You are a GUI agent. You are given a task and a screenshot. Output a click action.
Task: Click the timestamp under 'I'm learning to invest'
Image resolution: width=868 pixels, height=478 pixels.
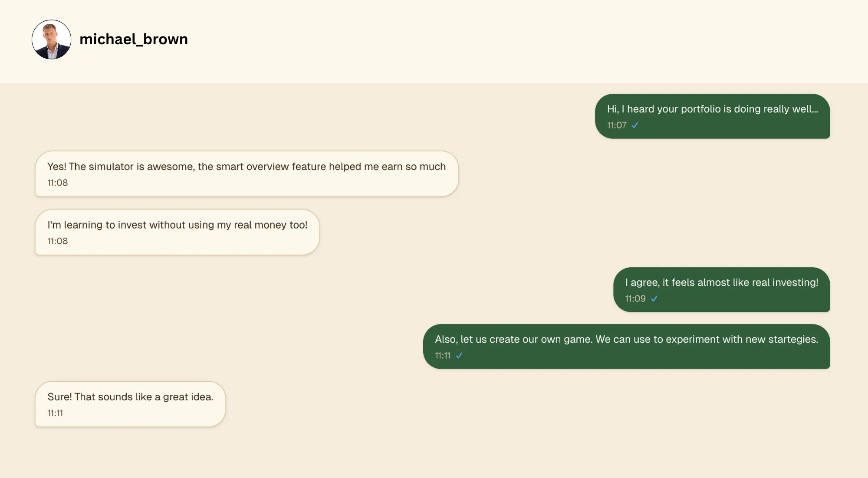(58, 241)
